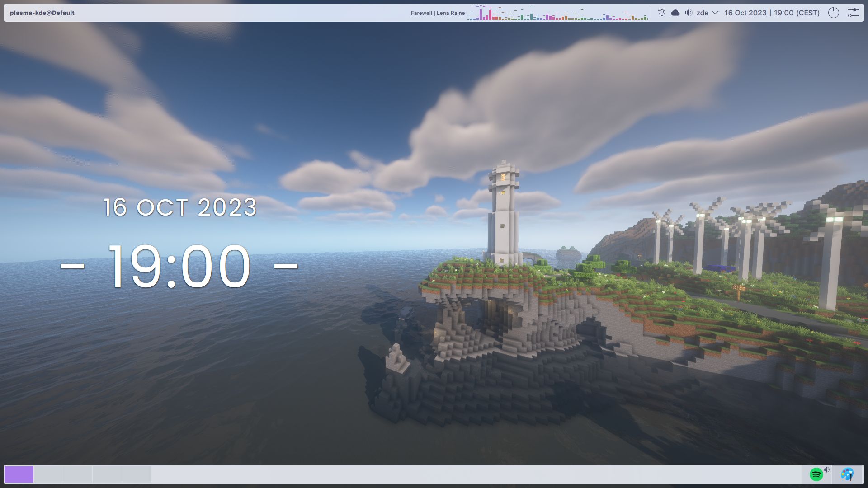Click the audio spectrum visualizer in the top panel

(557, 13)
